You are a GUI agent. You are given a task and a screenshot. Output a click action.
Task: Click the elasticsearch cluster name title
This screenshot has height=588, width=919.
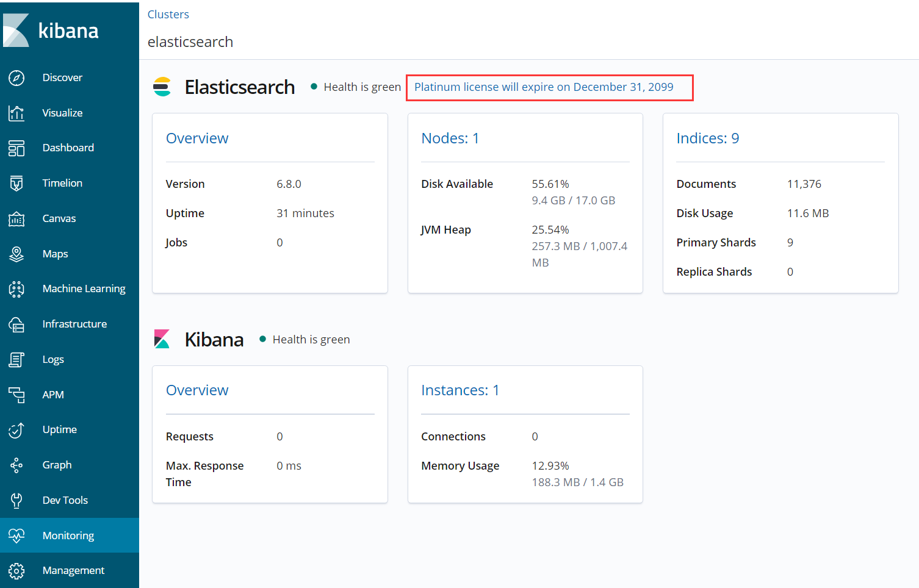[x=190, y=41]
